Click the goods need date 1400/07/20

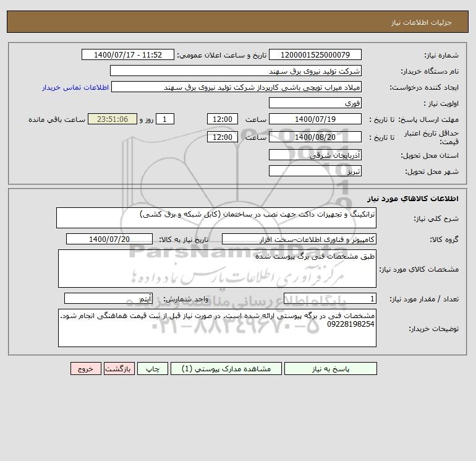pyautogui.click(x=109, y=239)
